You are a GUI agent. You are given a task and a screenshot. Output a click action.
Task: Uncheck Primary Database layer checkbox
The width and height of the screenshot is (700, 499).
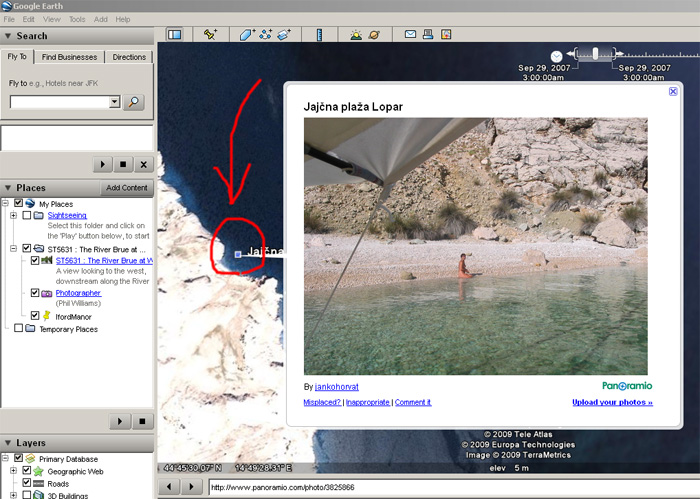pyautogui.click(x=18, y=458)
